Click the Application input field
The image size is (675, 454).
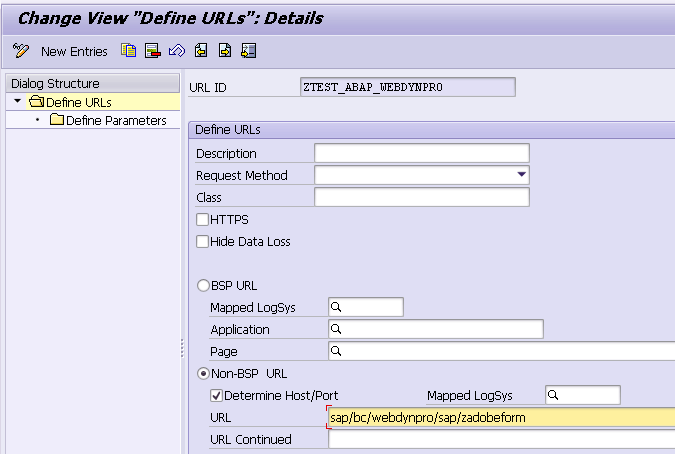click(436, 329)
